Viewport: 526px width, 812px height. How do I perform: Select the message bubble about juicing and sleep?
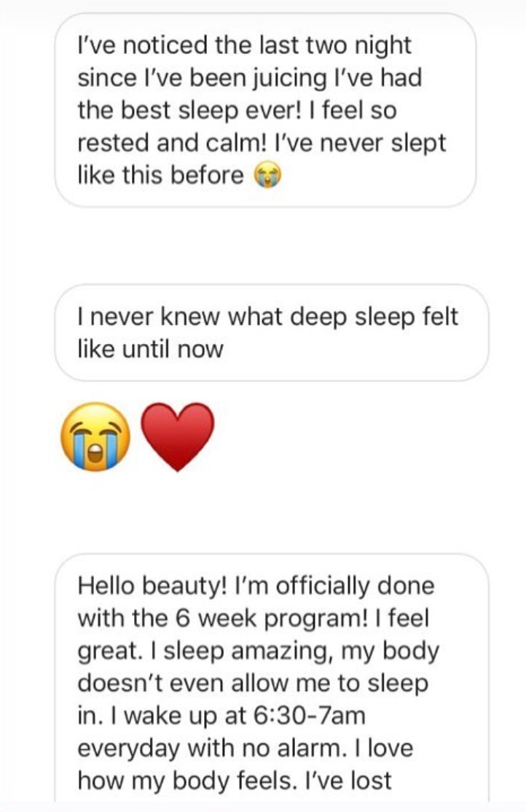(265, 111)
